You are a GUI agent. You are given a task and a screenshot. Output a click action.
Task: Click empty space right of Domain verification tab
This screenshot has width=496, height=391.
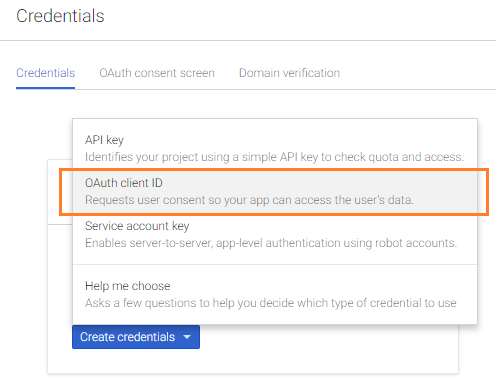pos(417,73)
